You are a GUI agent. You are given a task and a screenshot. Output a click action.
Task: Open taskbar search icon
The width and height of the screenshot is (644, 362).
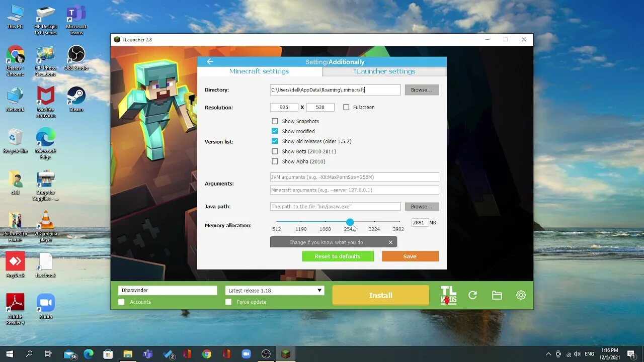tap(29, 354)
